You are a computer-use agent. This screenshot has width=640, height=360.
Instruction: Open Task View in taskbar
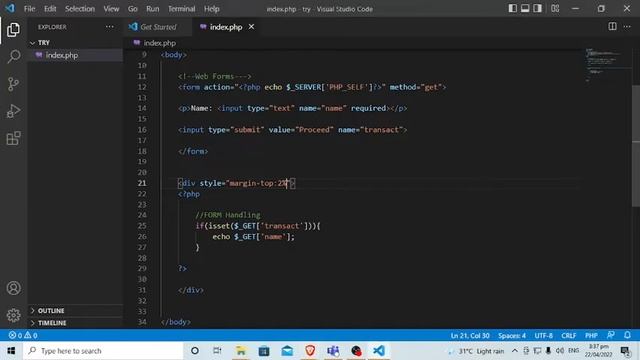[218, 351]
